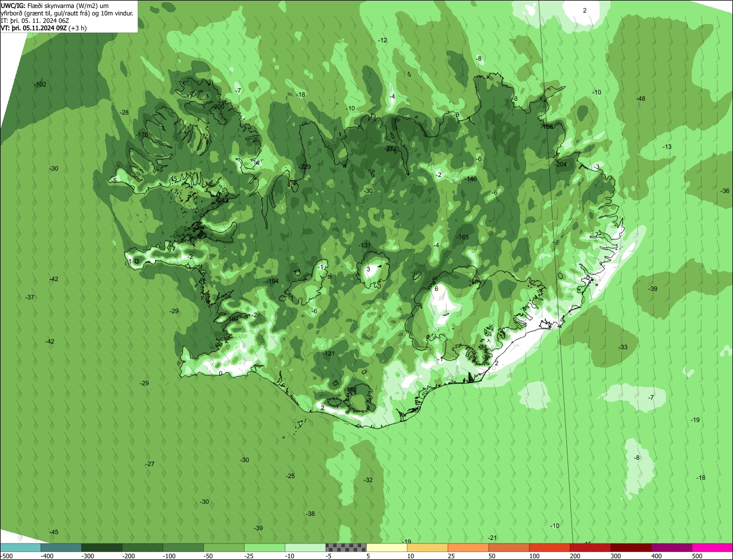Viewport: 733px width, 560px height.
Task: Click the -27 value over the ocean
Action: point(150,464)
